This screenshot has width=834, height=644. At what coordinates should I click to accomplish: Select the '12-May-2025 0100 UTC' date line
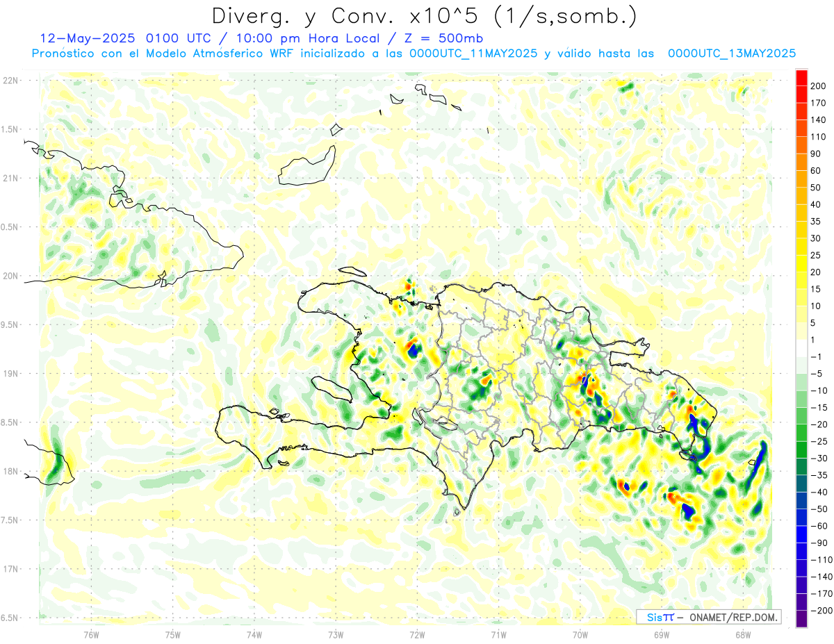[x=129, y=38]
